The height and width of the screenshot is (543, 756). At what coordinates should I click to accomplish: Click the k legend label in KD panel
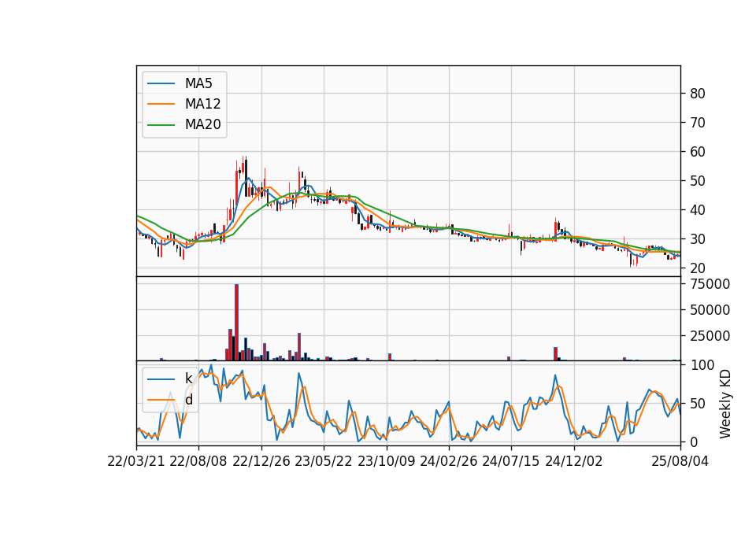click(x=188, y=379)
